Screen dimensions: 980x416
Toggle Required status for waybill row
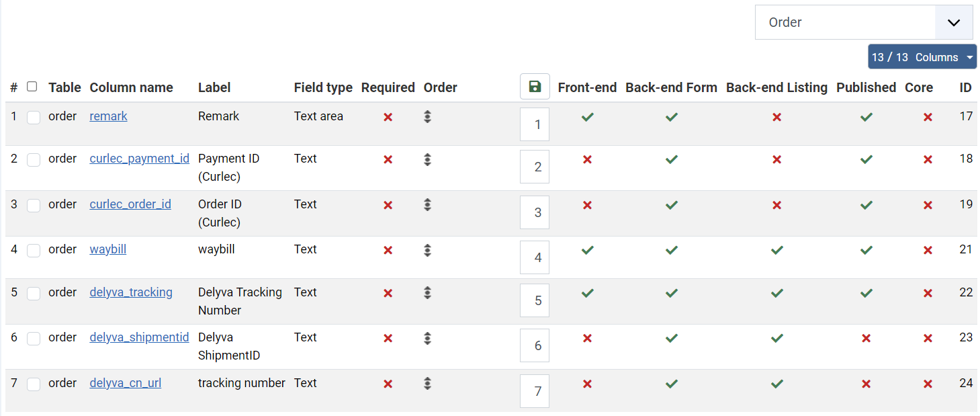coord(388,251)
